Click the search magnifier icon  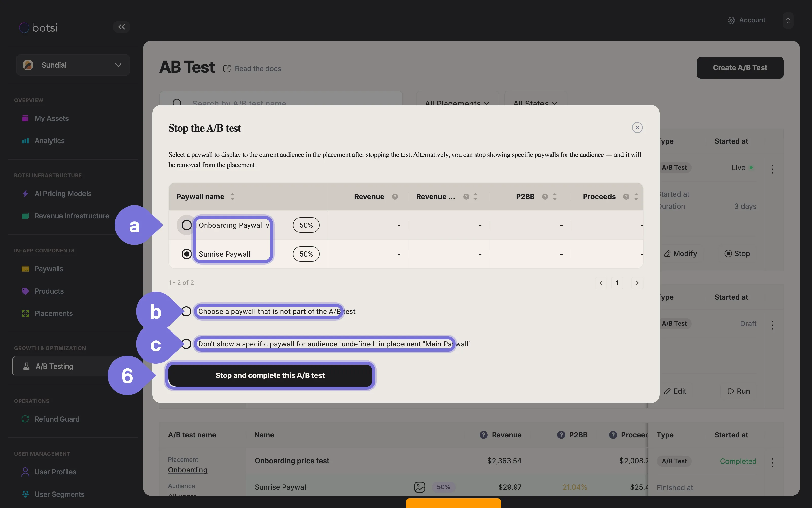tap(177, 102)
